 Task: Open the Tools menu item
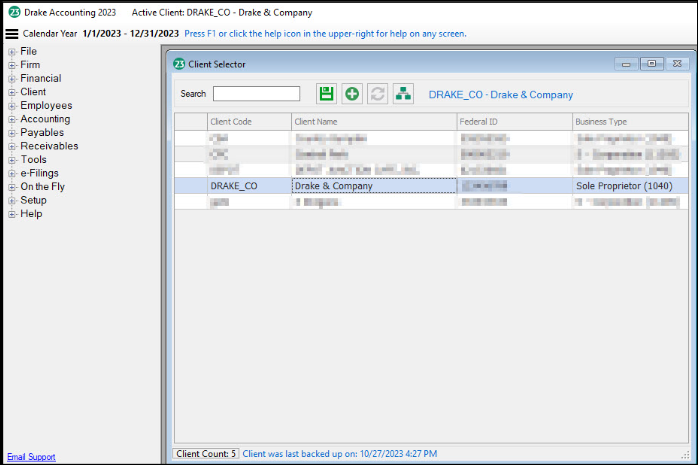tap(33, 160)
